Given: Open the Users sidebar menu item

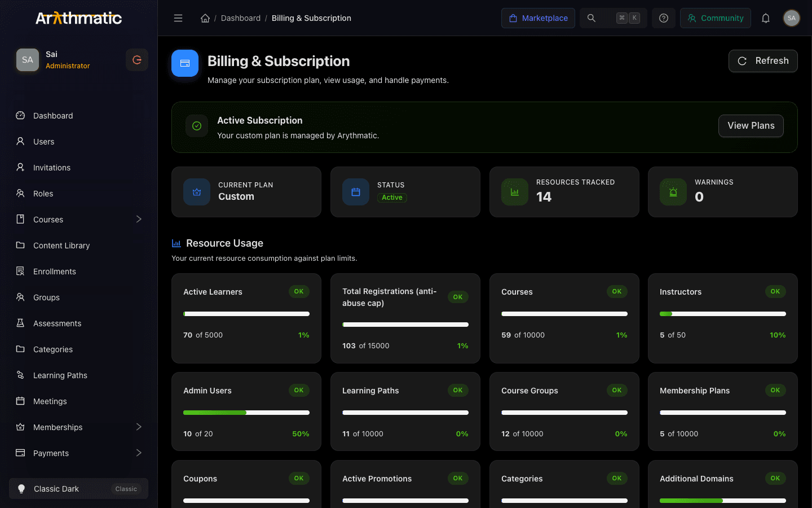Looking at the screenshot, I should (x=78, y=142).
